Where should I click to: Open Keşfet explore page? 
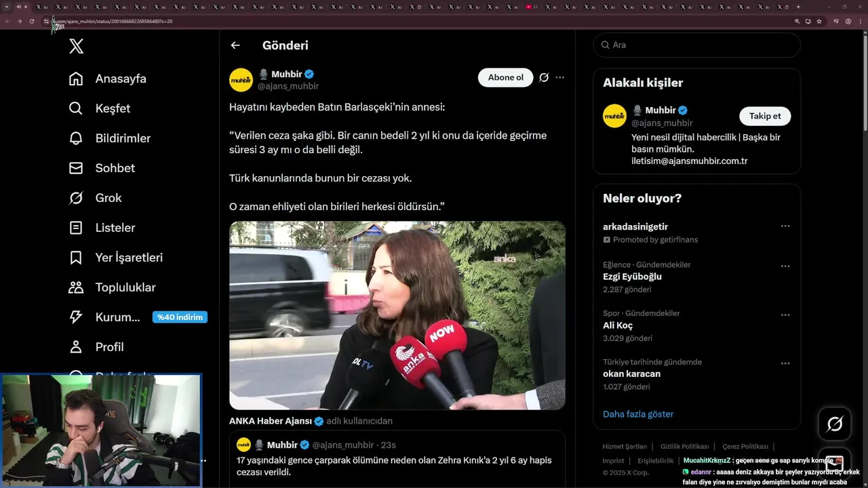(x=100, y=108)
